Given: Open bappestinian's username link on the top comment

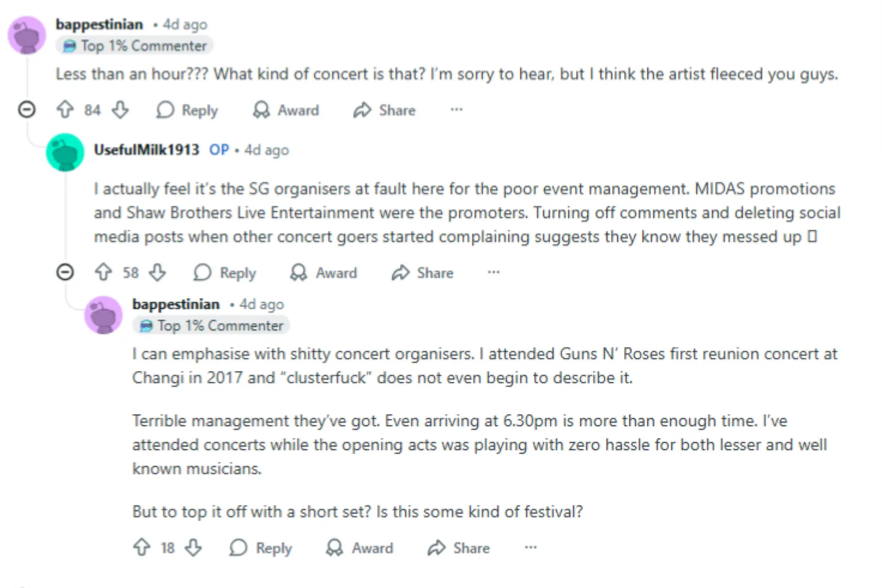Looking at the screenshot, I should [99, 24].
